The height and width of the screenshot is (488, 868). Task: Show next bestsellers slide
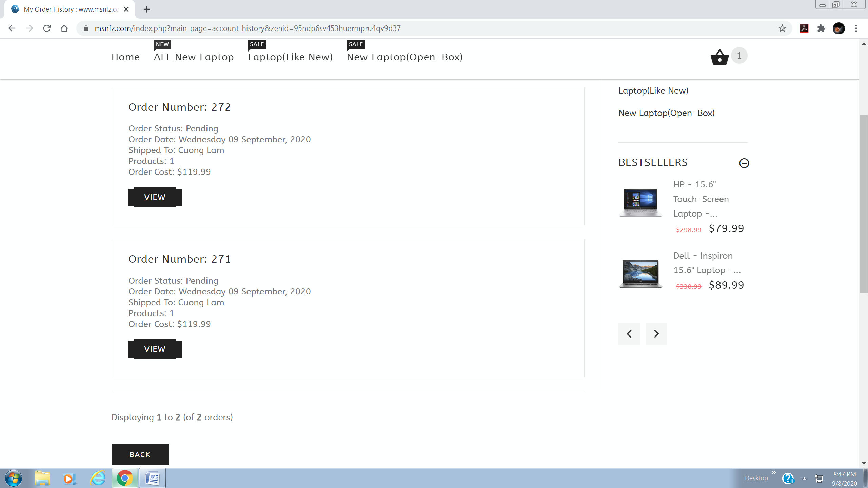coord(656,334)
